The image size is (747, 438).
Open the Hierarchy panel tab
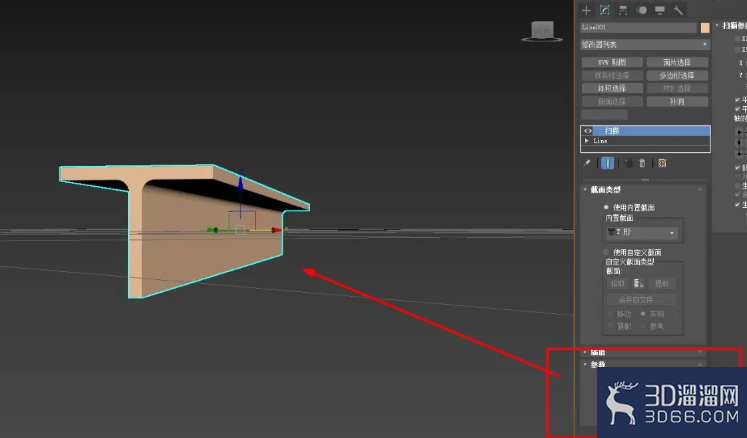click(x=623, y=10)
